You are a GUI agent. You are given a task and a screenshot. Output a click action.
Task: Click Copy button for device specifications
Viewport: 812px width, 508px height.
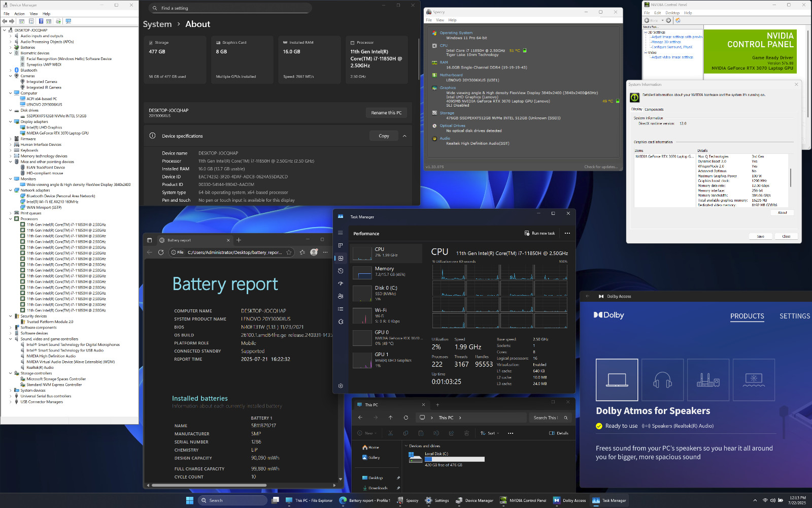pos(384,136)
